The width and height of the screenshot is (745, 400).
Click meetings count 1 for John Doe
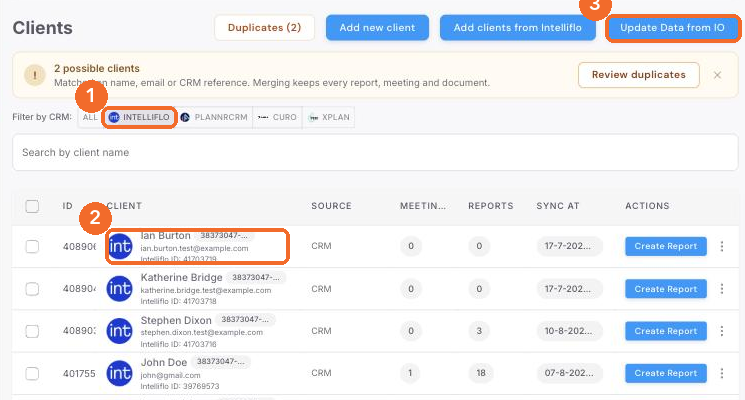[411, 373]
